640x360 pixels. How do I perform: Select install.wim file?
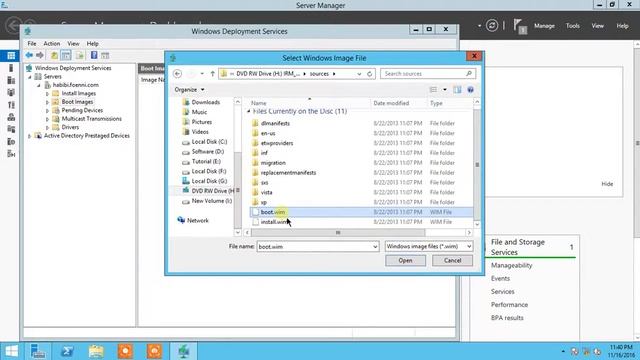(x=274, y=222)
